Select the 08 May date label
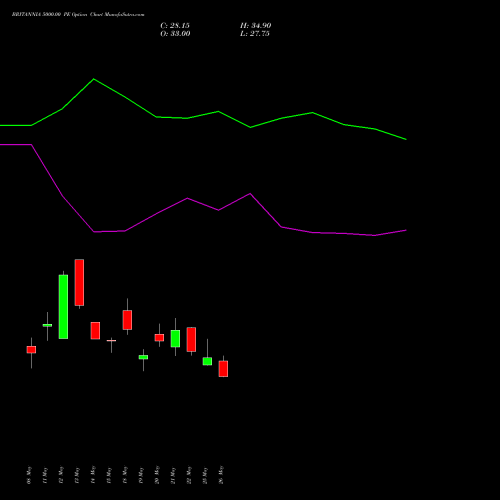 click(x=29, y=475)
